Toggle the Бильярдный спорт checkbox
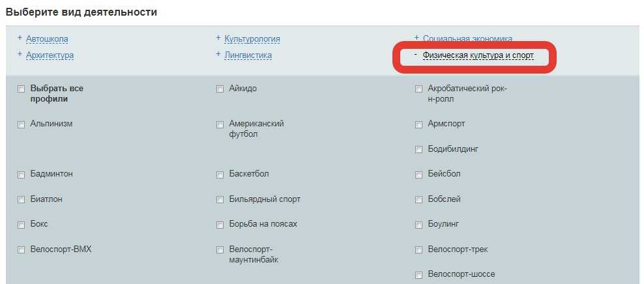The image size is (644, 284). point(220,200)
